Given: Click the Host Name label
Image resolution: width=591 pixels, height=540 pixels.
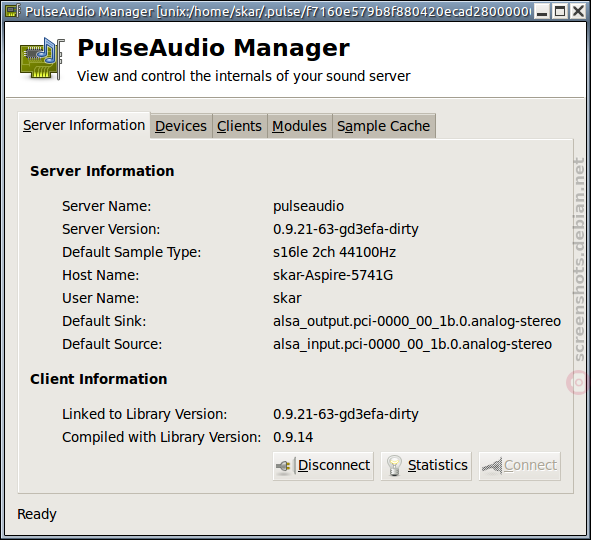Looking at the screenshot, I should pyautogui.click(x=100, y=275).
